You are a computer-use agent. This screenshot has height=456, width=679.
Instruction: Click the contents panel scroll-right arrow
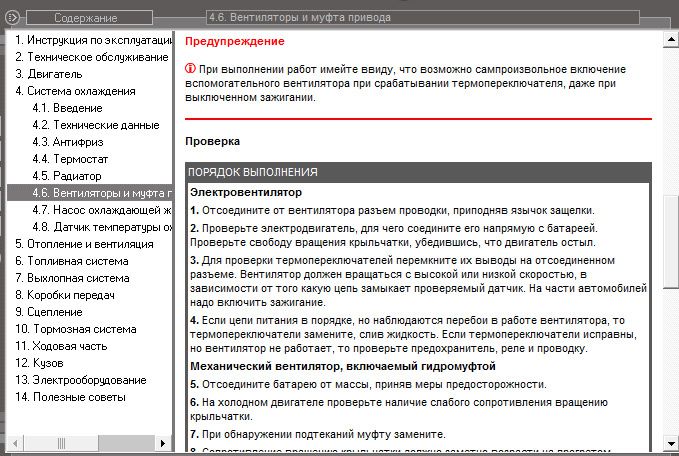[x=162, y=443]
